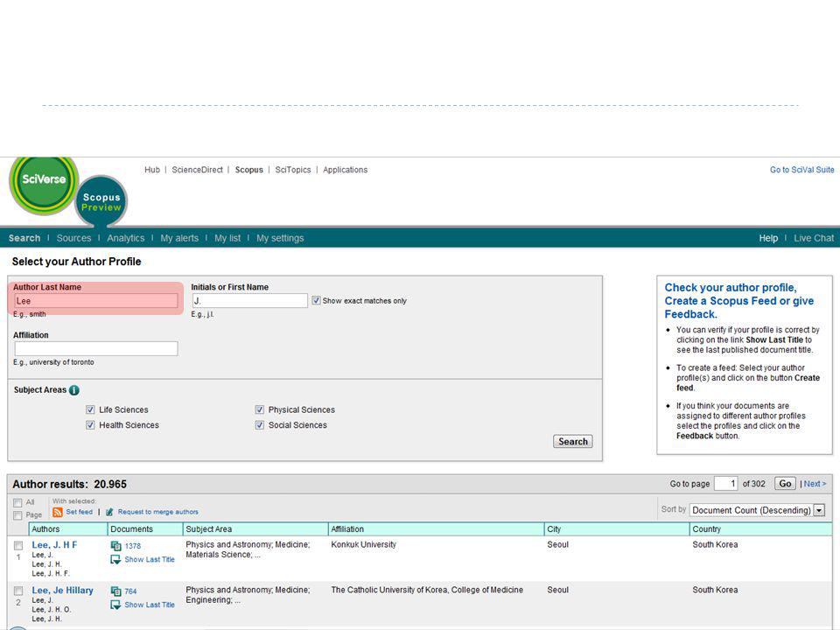This screenshot has width=840, height=630.
Task: Open Help in the navigation bar
Action: tap(768, 238)
